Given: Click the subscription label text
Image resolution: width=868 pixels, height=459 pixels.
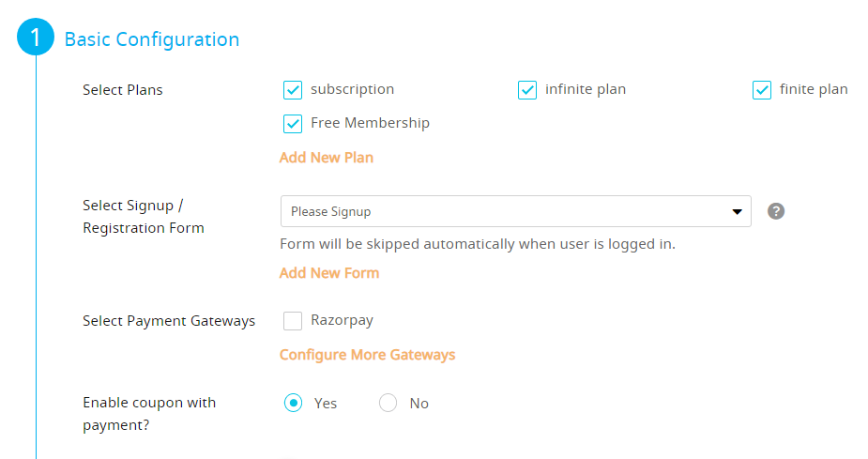Looking at the screenshot, I should 352,90.
